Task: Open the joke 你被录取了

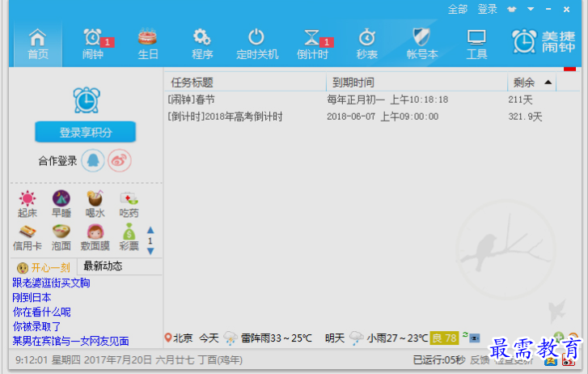Action: 36,326
